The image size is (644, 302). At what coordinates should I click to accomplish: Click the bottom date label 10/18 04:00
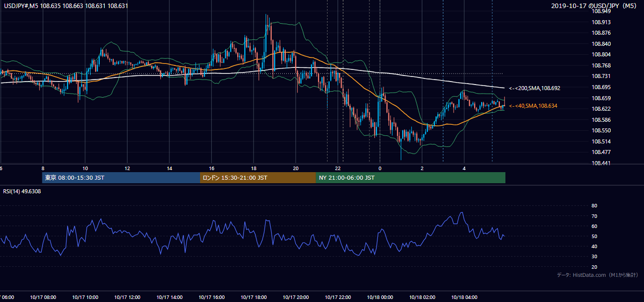coord(464,297)
